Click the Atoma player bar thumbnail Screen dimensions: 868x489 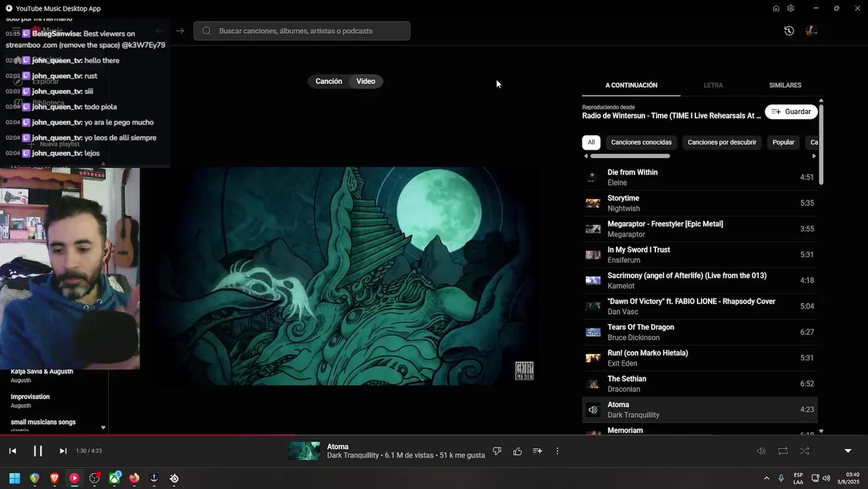click(x=304, y=451)
